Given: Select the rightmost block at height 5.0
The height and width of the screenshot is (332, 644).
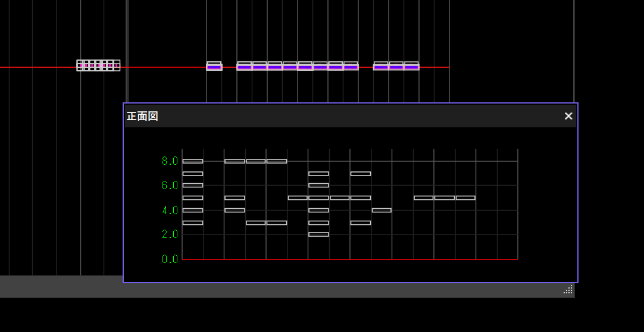Looking at the screenshot, I should pyautogui.click(x=465, y=198).
